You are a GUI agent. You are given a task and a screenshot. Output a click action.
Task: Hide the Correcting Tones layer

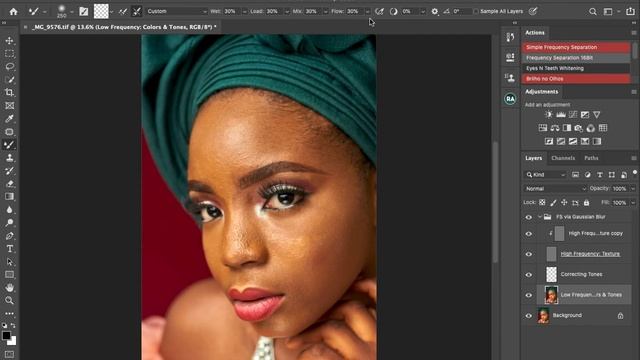tap(529, 275)
